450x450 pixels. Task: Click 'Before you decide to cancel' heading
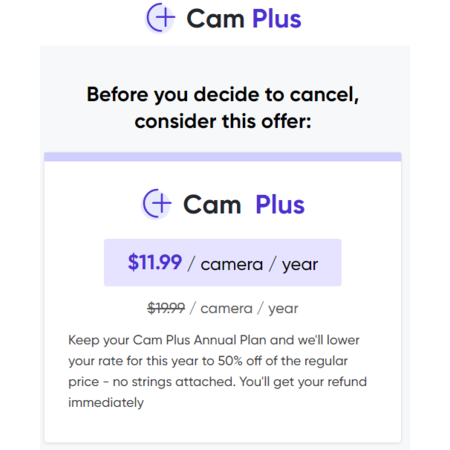point(223,95)
